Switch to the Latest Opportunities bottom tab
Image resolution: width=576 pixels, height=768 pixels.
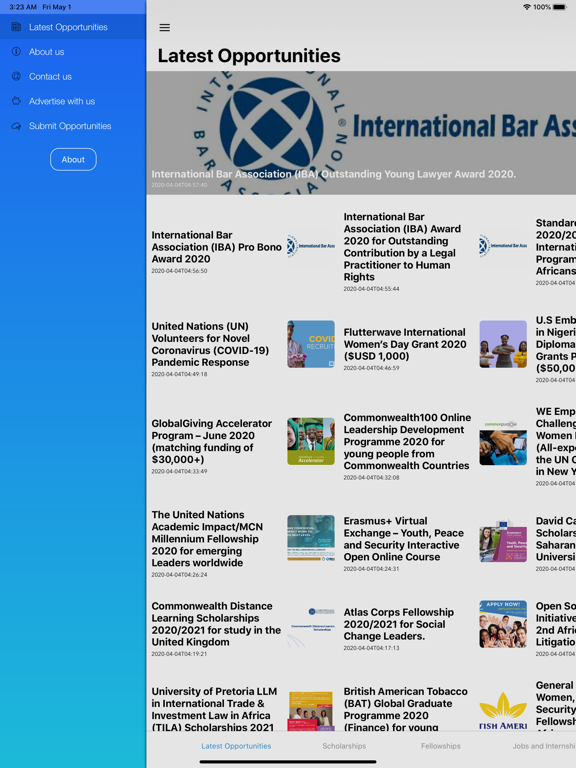(236, 746)
